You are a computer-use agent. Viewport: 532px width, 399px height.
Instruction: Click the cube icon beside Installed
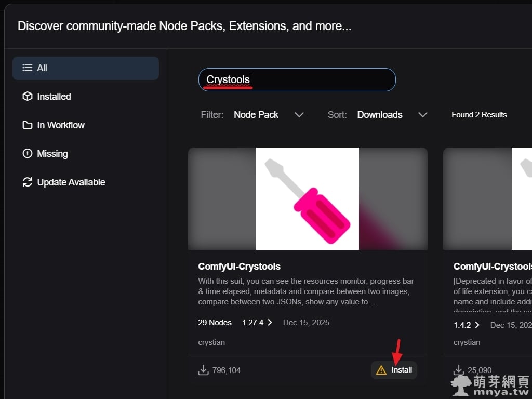[28, 97]
